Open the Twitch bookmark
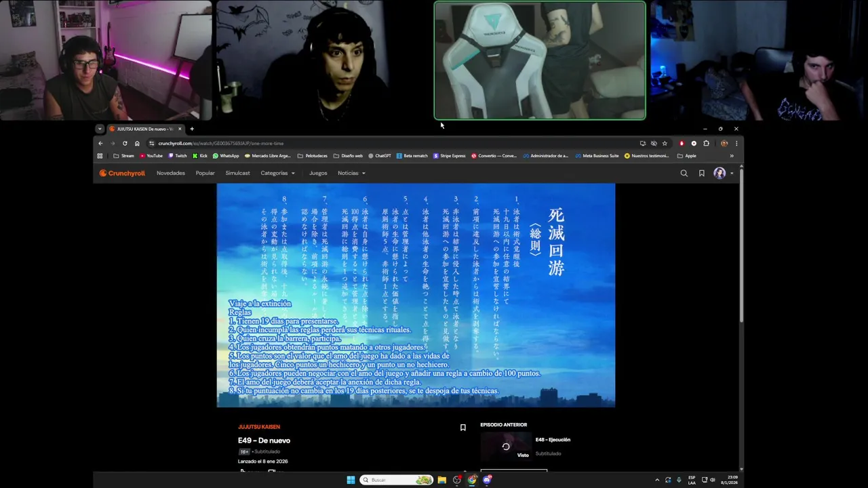 tap(178, 156)
